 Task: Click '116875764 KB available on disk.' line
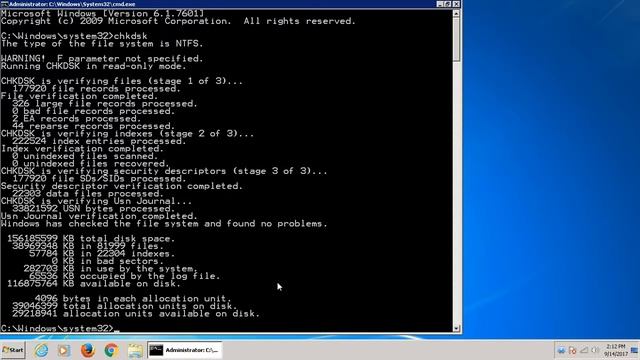(93, 284)
